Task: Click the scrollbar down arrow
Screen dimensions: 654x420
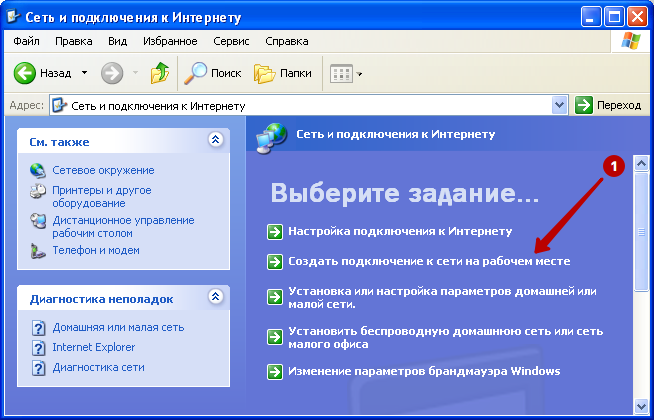Action: [x=641, y=405]
